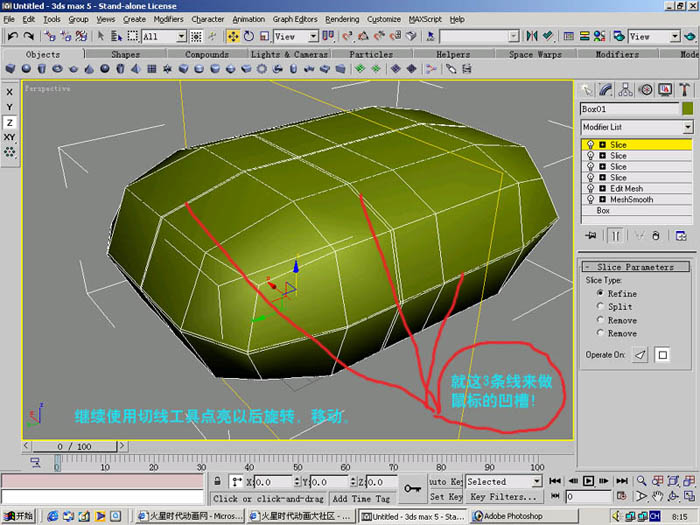Open the All selection filter dropdown
700x525 pixels.
coord(181,36)
